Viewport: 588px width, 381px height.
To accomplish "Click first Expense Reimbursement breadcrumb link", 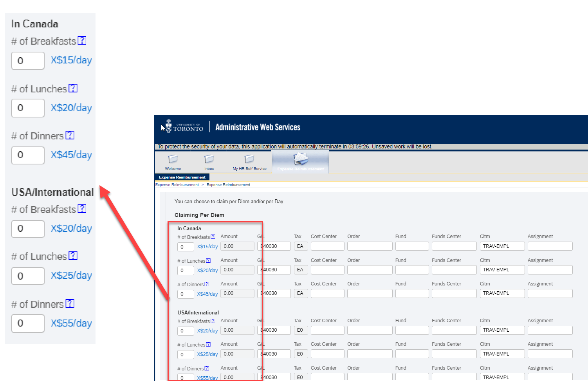I will [x=177, y=185].
